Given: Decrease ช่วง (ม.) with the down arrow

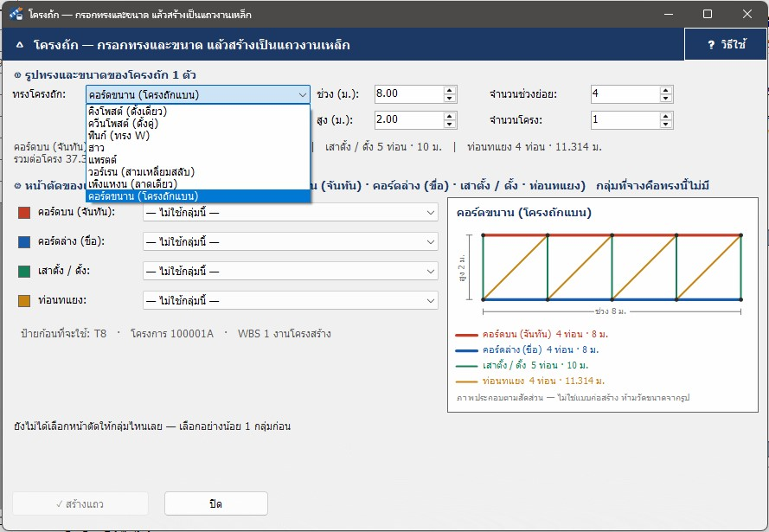Looking at the screenshot, I should (x=450, y=98).
